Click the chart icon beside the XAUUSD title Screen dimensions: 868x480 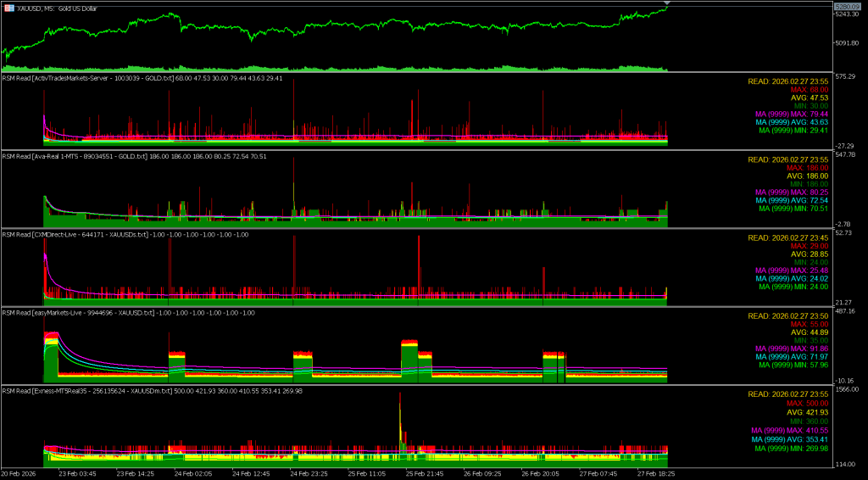tap(8, 8)
